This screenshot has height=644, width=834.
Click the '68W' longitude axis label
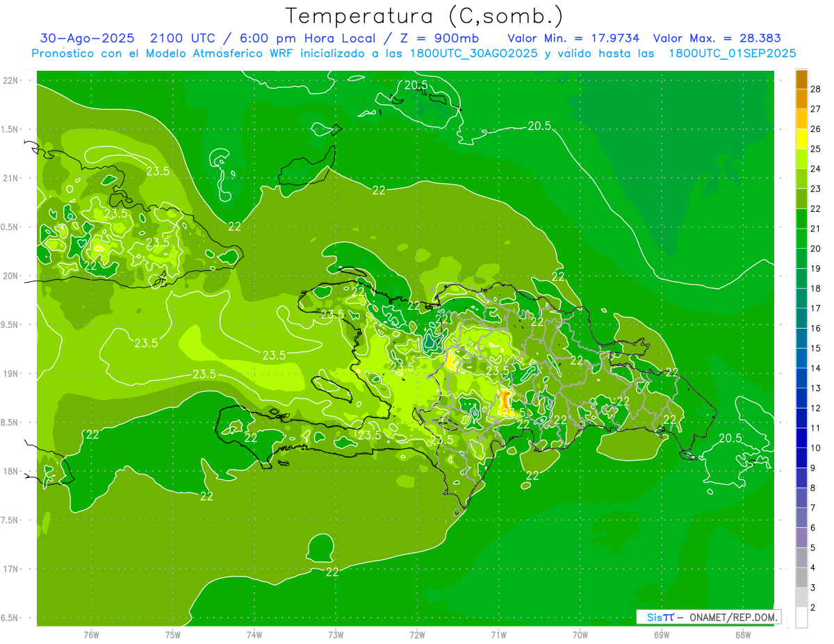[x=743, y=635]
